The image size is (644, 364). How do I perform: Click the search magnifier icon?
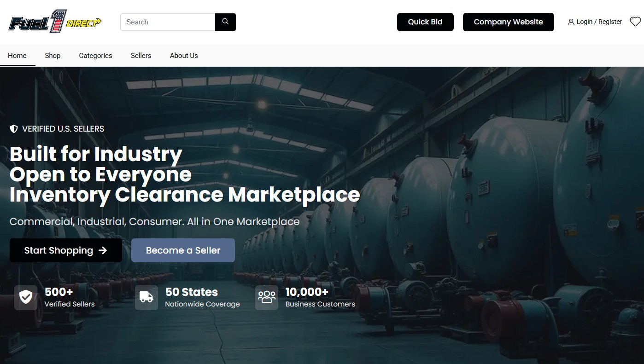(225, 22)
